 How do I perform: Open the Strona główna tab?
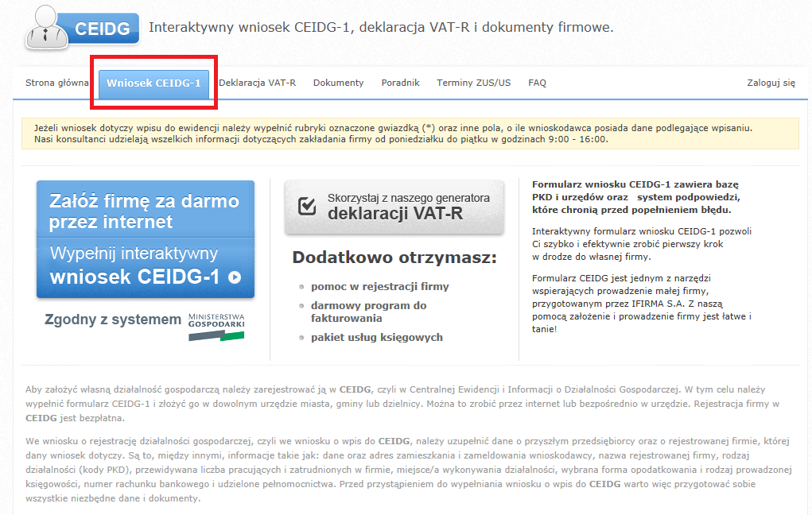pyautogui.click(x=57, y=83)
